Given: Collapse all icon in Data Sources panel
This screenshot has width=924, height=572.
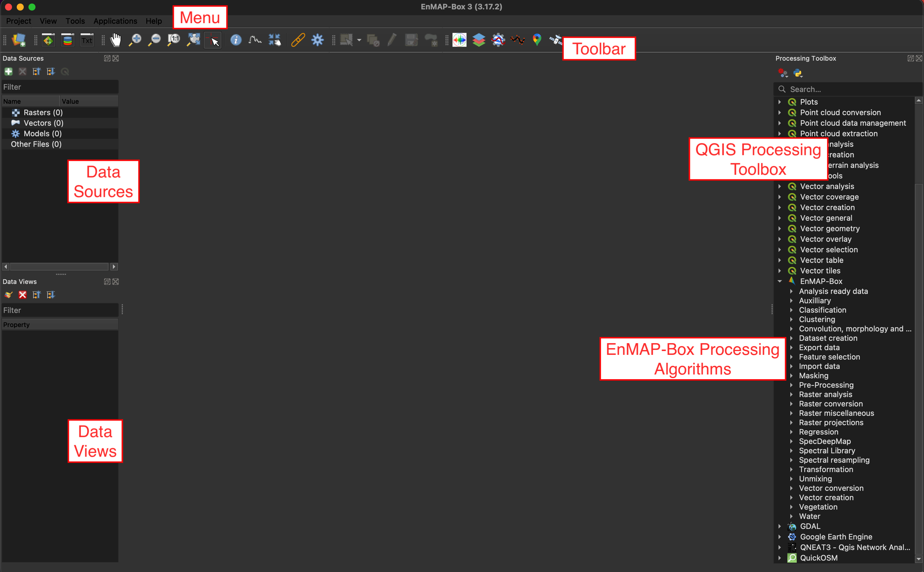Looking at the screenshot, I should [37, 71].
